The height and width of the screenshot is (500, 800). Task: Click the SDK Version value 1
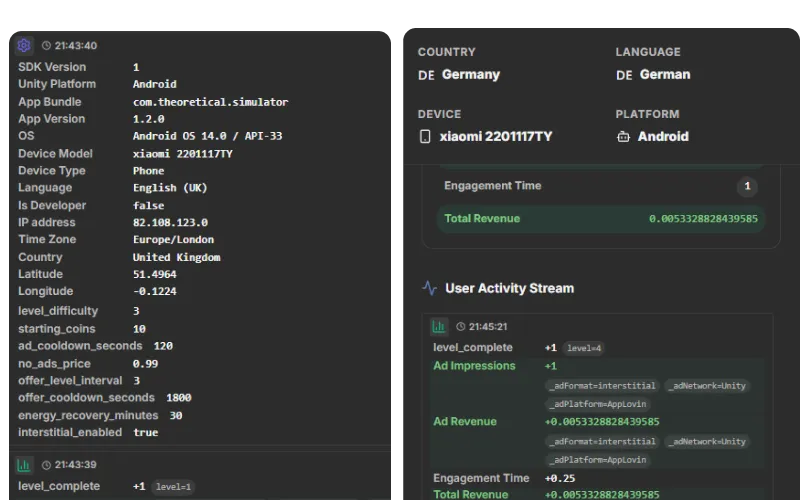point(136,67)
